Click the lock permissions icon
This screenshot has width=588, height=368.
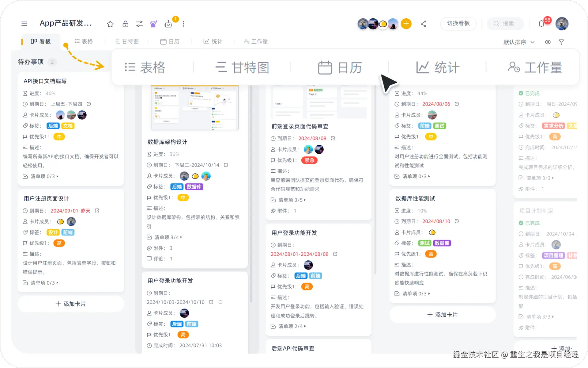point(125,24)
